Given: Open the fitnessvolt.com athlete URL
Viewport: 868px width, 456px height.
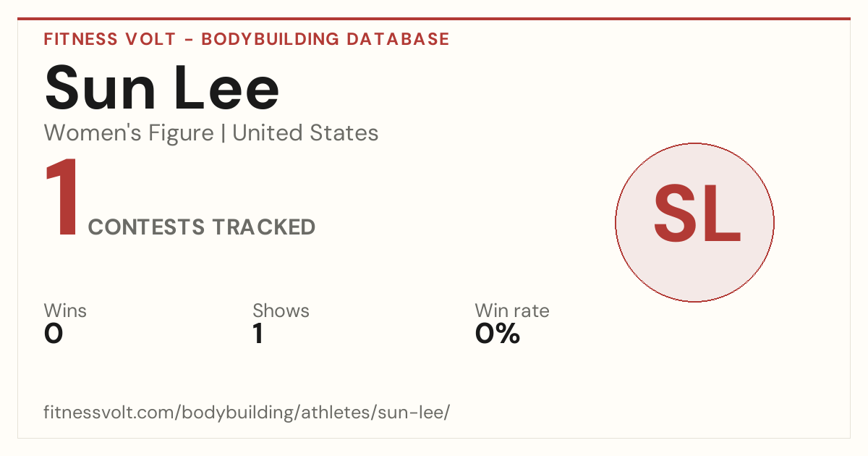Looking at the screenshot, I should tap(247, 413).
